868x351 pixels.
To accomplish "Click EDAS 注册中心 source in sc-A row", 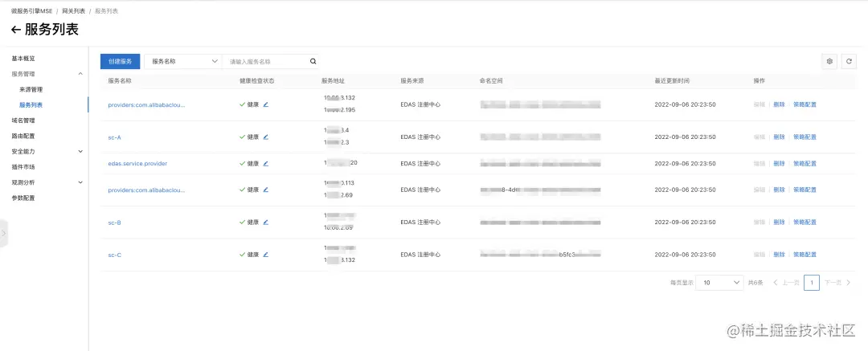I will coord(420,137).
